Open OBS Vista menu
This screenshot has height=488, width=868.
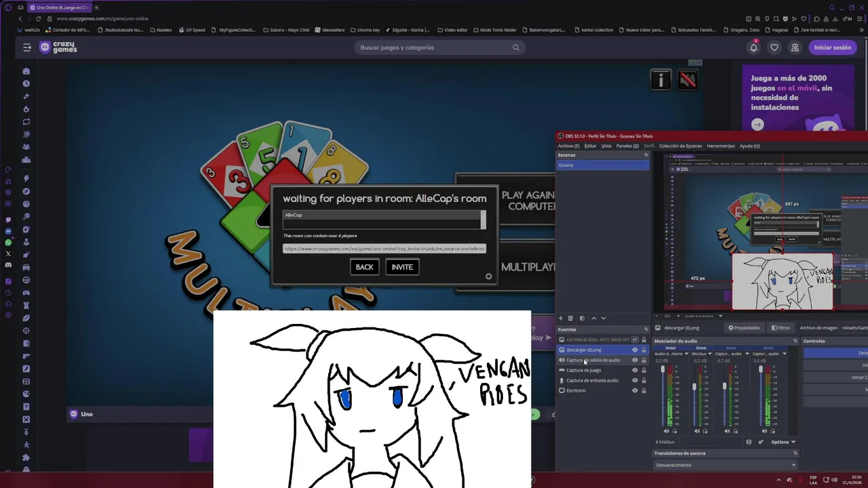click(606, 146)
